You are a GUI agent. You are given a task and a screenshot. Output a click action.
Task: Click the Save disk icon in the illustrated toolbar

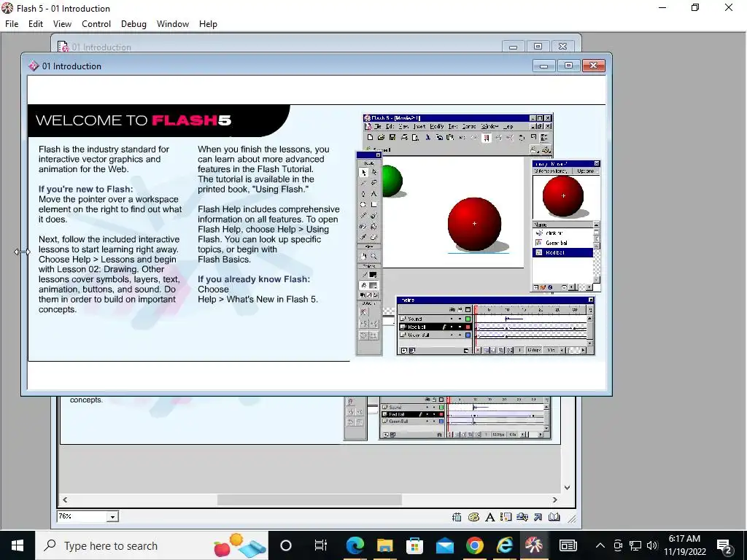[392, 138]
